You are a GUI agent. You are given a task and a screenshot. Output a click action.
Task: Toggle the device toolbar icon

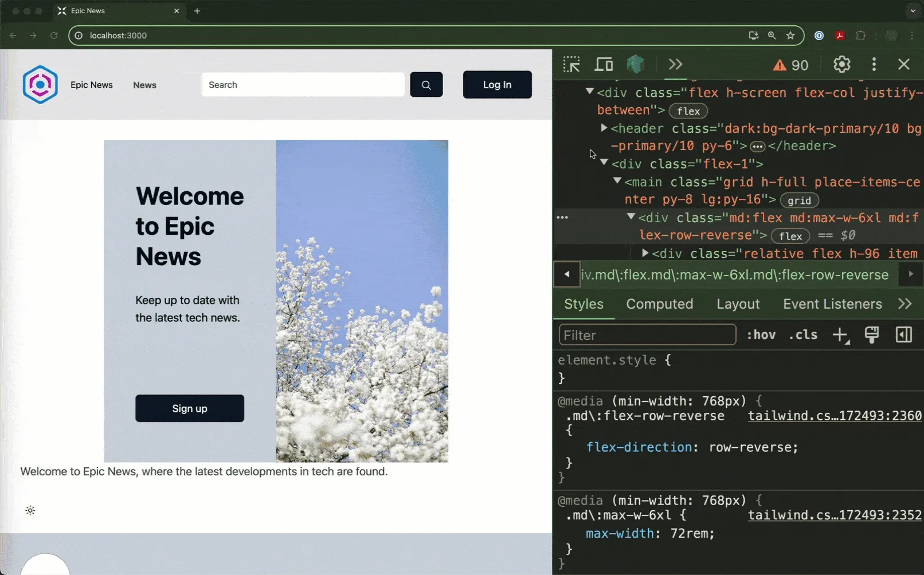pyautogui.click(x=603, y=64)
